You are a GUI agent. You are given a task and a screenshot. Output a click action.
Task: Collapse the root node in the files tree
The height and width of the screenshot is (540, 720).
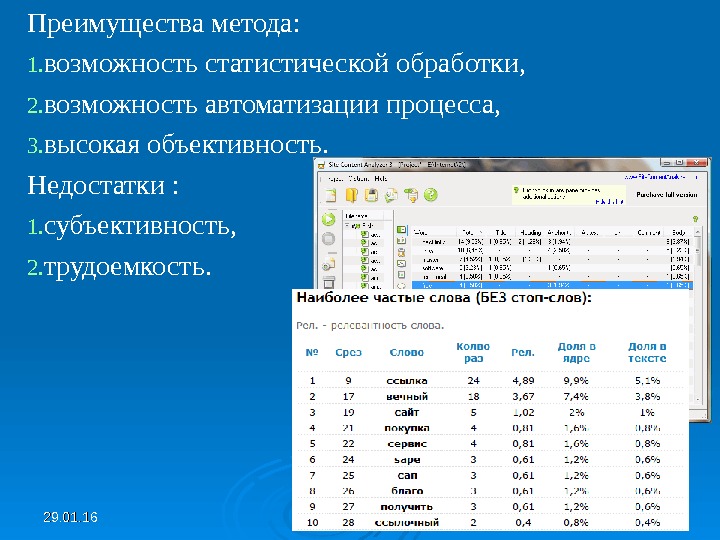[348, 225]
